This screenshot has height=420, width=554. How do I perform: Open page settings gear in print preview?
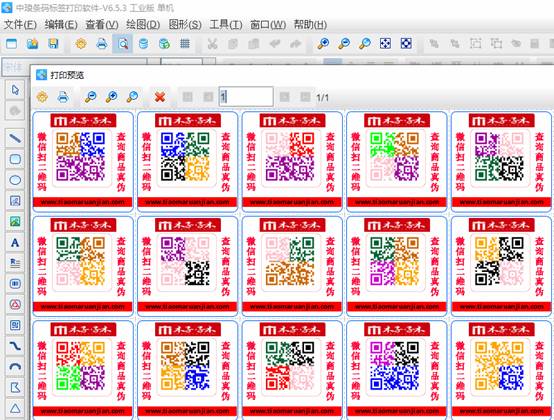pos(42,97)
